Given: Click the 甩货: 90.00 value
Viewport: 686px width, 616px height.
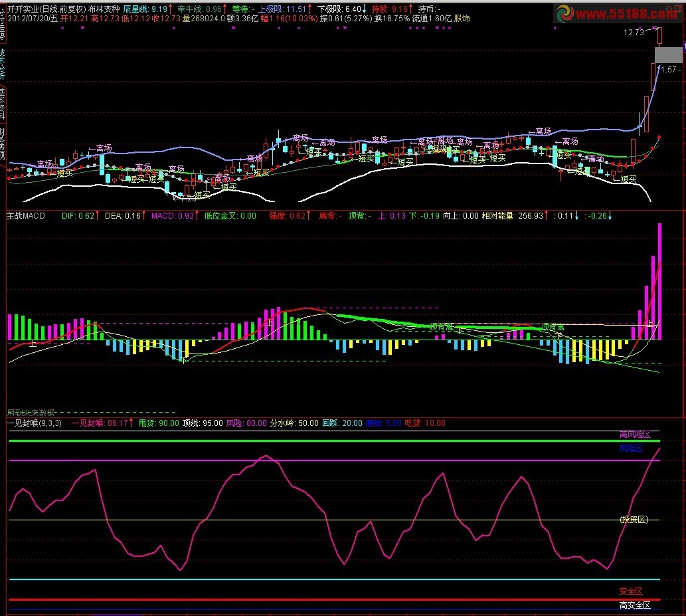Looking at the screenshot, I should click(159, 423).
